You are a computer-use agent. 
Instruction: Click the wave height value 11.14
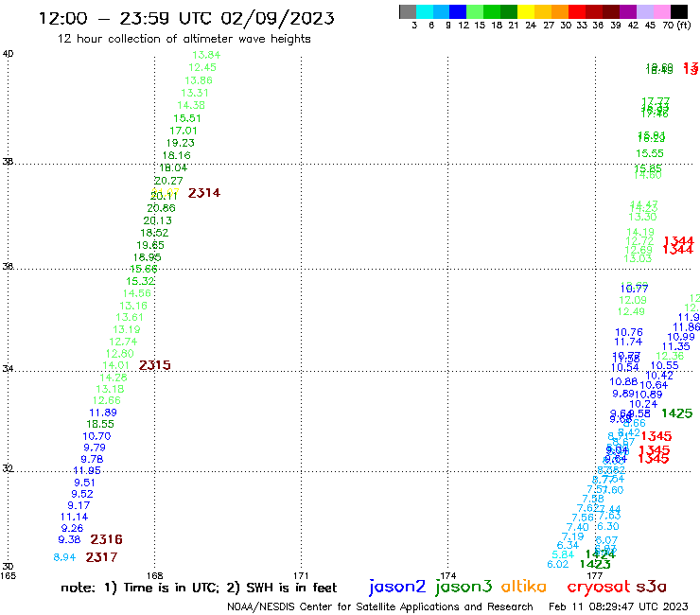pyautogui.click(x=75, y=517)
